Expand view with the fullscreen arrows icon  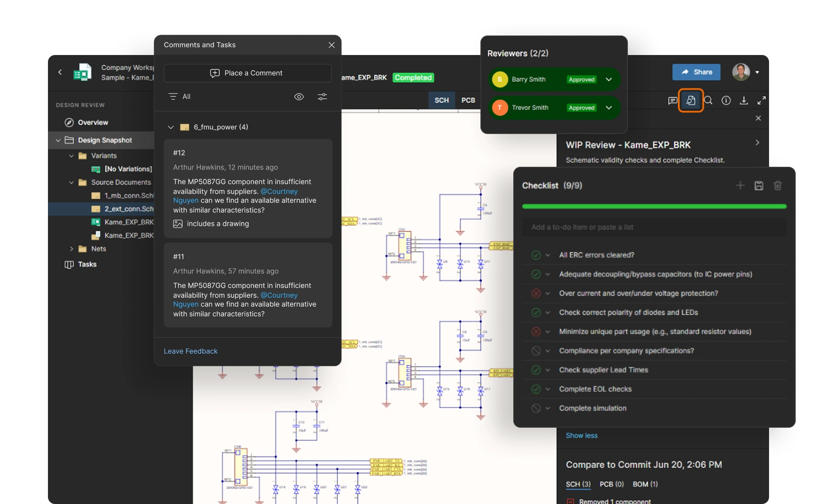761,101
